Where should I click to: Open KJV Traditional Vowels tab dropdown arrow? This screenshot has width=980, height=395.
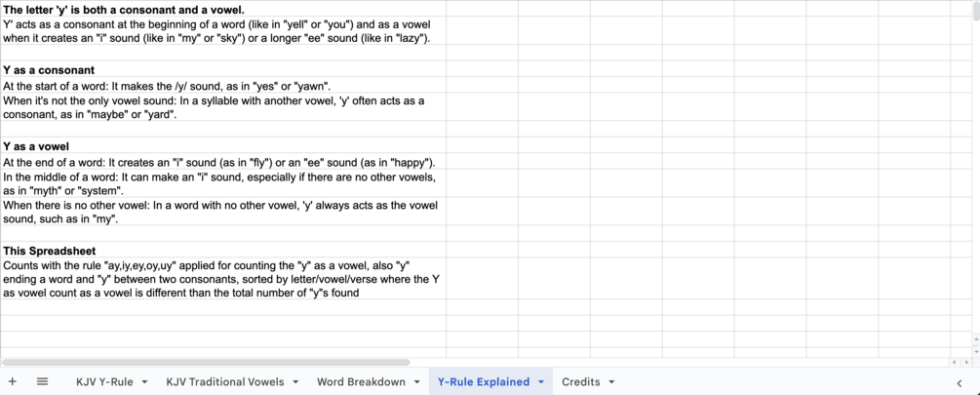(x=295, y=382)
